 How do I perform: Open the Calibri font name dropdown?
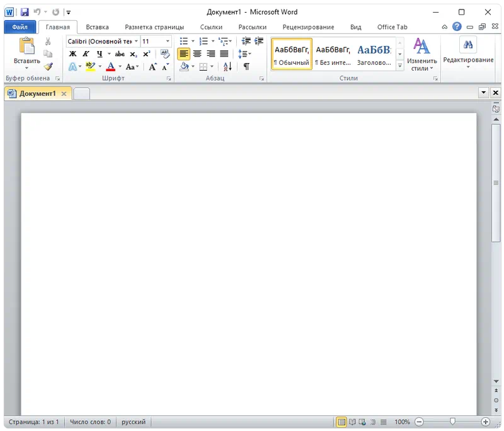(136, 42)
